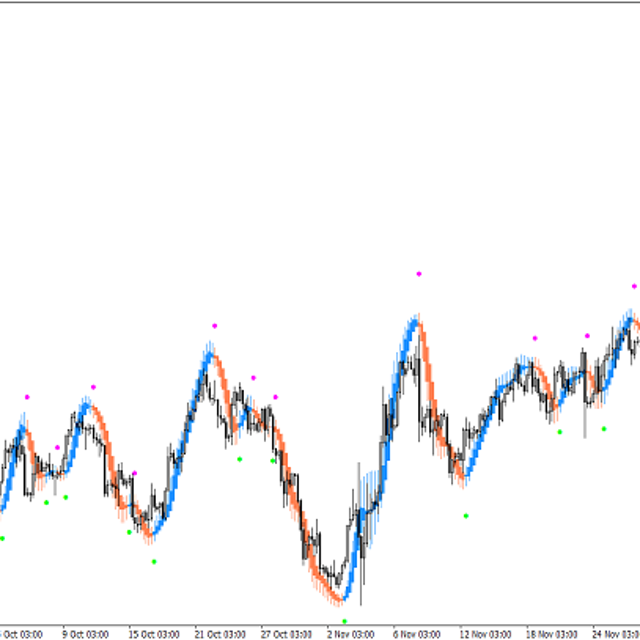Screen dimensions: 640x640
Task: Click the 9 Oct 03:00 date label
Action: pyautogui.click(x=85, y=633)
